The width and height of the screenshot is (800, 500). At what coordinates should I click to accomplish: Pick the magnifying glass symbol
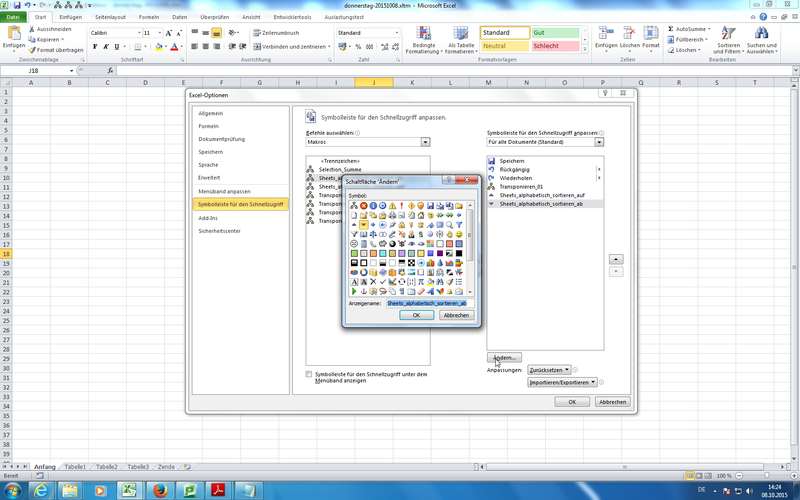[x=449, y=224]
